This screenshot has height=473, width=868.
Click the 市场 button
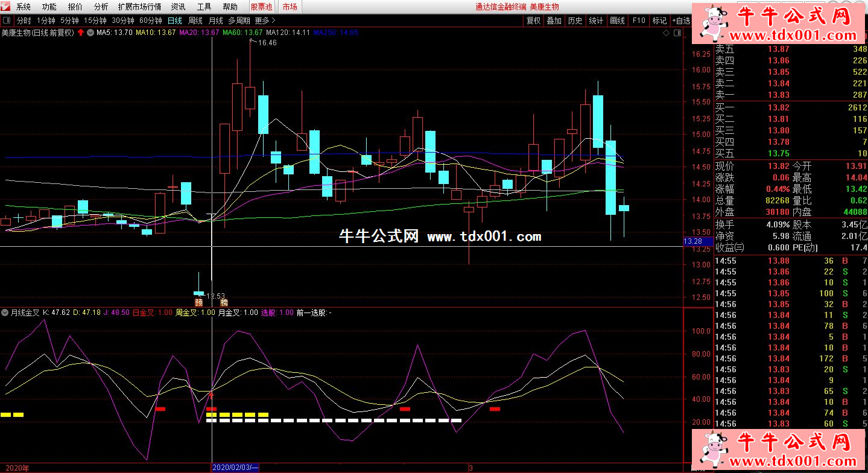[x=290, y=7]
